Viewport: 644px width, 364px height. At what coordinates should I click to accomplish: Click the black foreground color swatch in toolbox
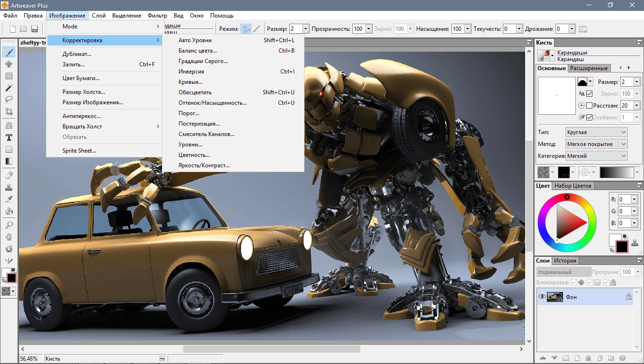pyautogui.click(x=11, y=278)
